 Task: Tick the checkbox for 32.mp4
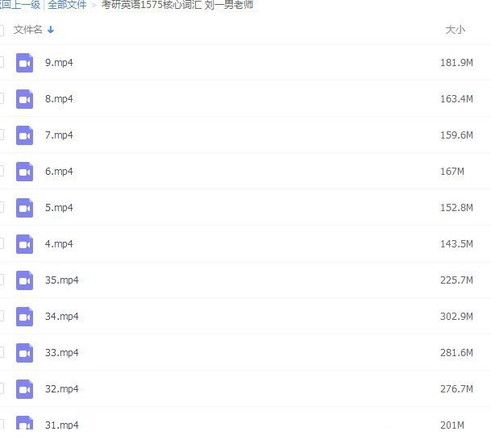pos(2,389)
